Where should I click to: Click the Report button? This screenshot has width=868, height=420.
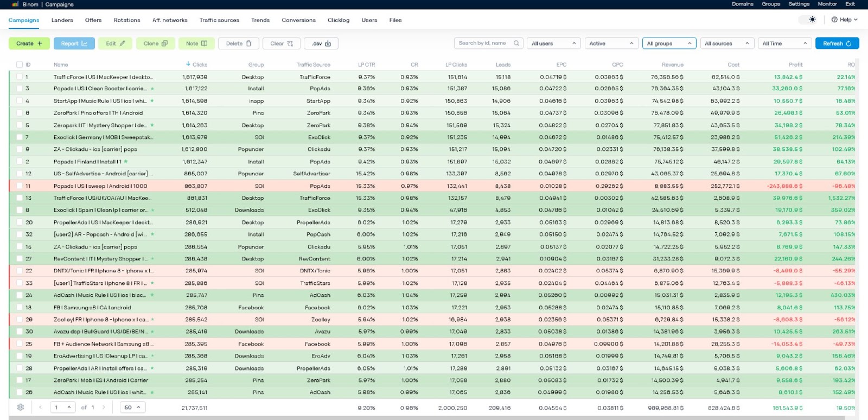click(74, 43)
